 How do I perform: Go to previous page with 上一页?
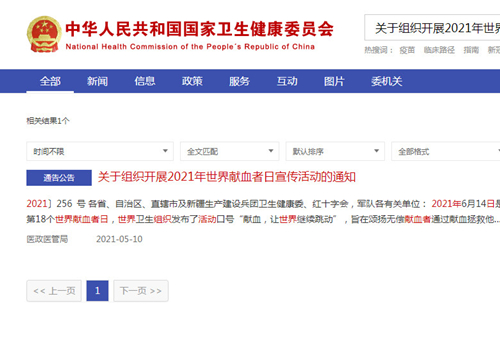(54, 291)
